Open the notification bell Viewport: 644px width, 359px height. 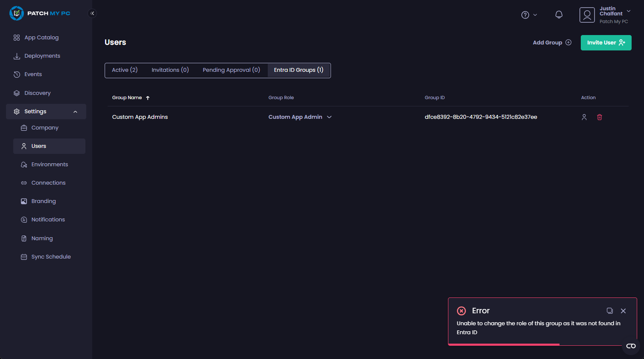pos(559,15)
